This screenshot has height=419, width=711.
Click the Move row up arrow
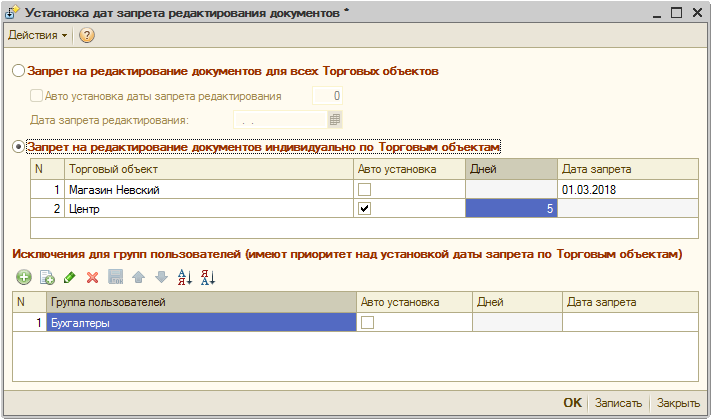click(139, 277)
